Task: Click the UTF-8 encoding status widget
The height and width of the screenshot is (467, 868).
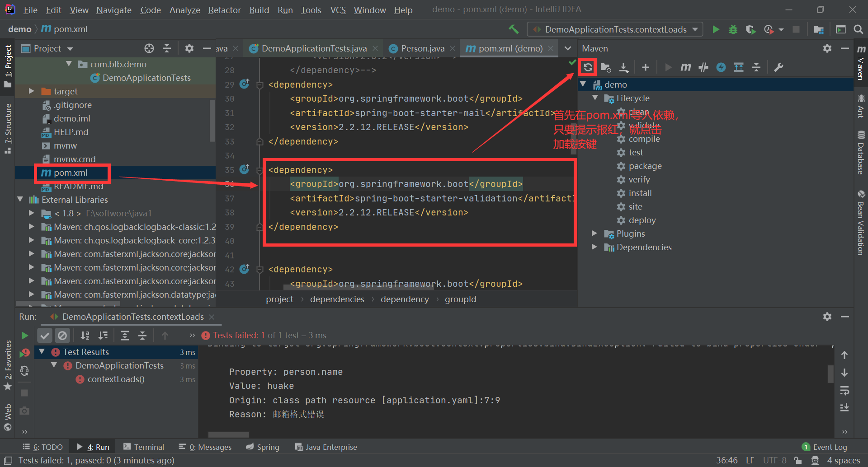Action: point(775,460)
